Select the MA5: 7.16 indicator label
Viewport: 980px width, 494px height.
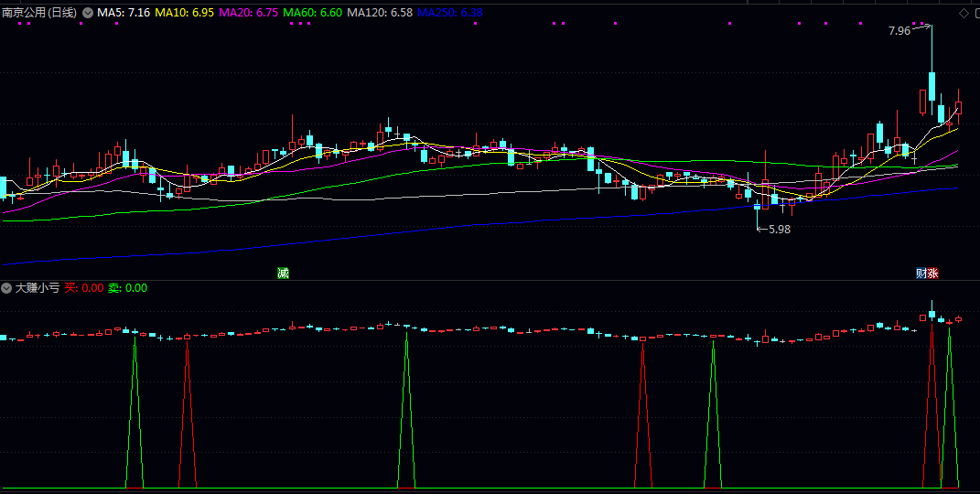(x=124, y=14)
